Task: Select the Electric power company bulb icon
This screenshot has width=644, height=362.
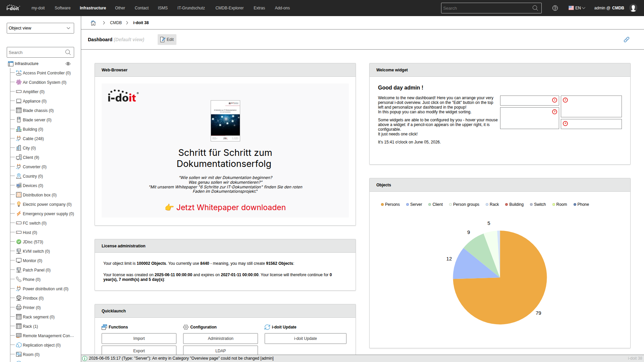Action: [19, 204]
